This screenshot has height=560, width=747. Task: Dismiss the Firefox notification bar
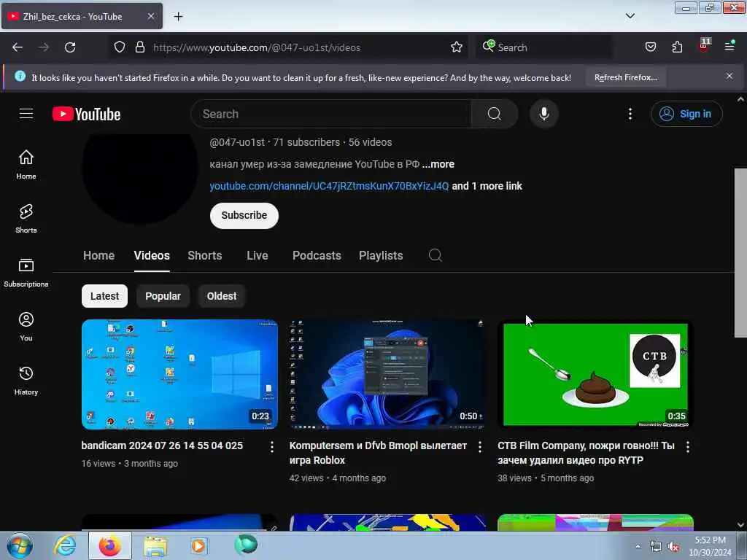click(x=729, y=76)
